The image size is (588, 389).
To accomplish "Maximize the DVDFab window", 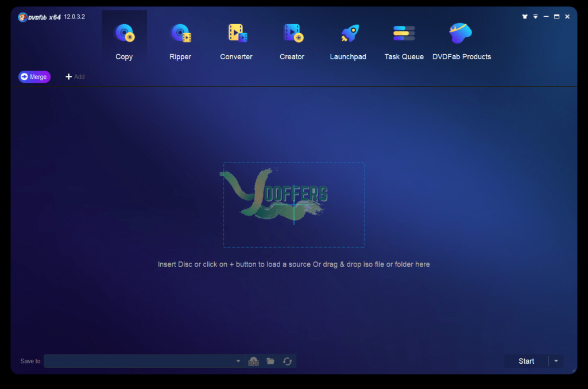I will coord(556,17).
